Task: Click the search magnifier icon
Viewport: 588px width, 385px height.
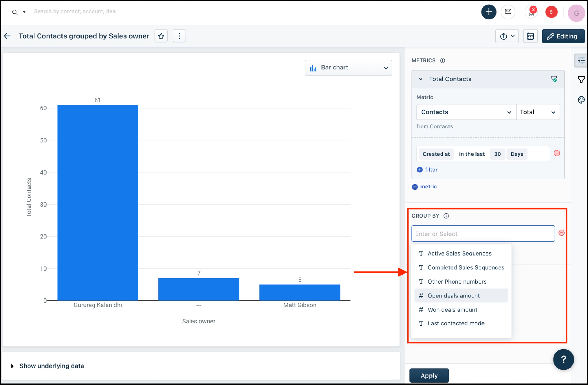Action: (15, 12)
